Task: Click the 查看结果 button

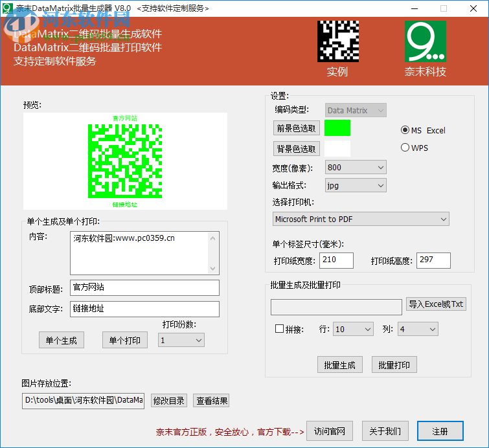Action: tap(211, 401)
